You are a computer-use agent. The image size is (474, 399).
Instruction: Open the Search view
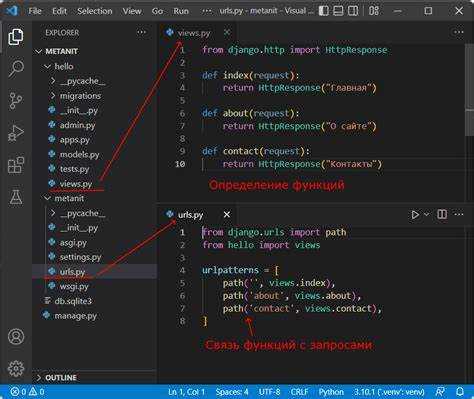(16, 69)
